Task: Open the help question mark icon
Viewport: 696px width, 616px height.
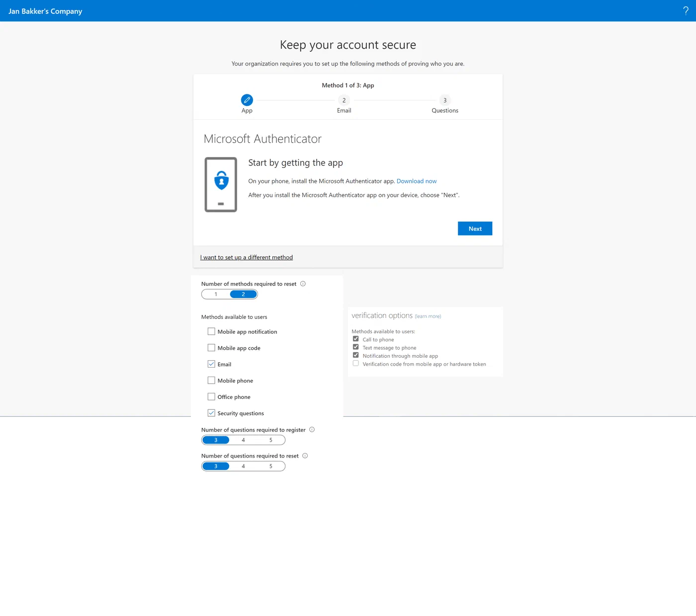Action: (x=686, y=11)
